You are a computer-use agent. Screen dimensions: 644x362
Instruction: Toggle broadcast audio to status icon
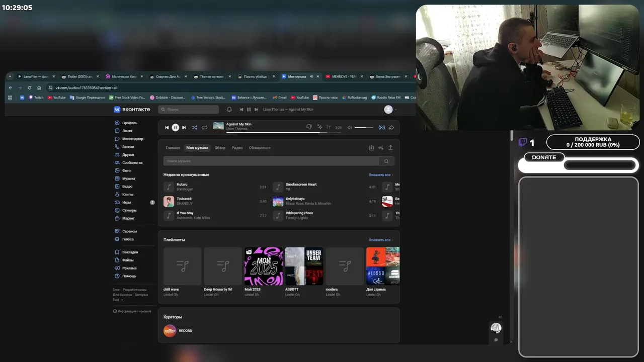click(381, 128)
